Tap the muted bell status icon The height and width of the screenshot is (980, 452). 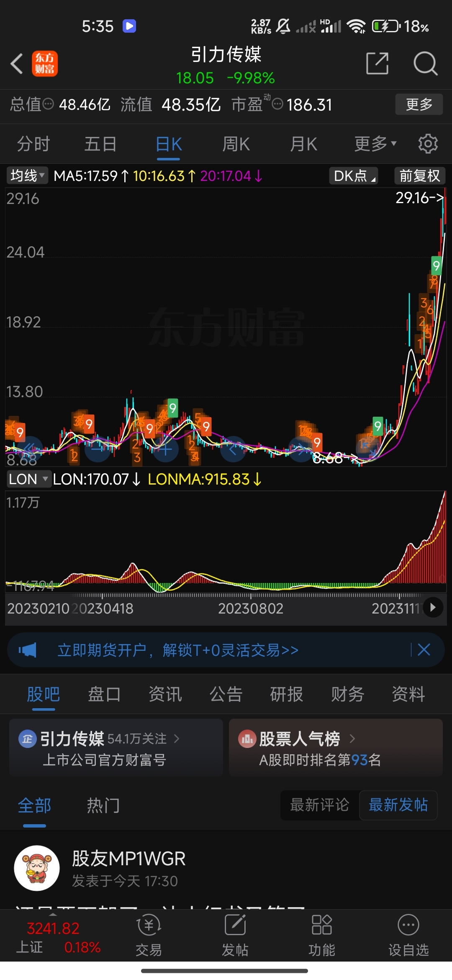283,26
